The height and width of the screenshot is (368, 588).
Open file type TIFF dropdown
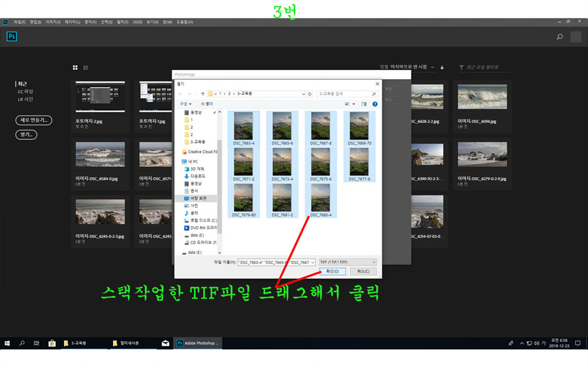coord(348,262)
